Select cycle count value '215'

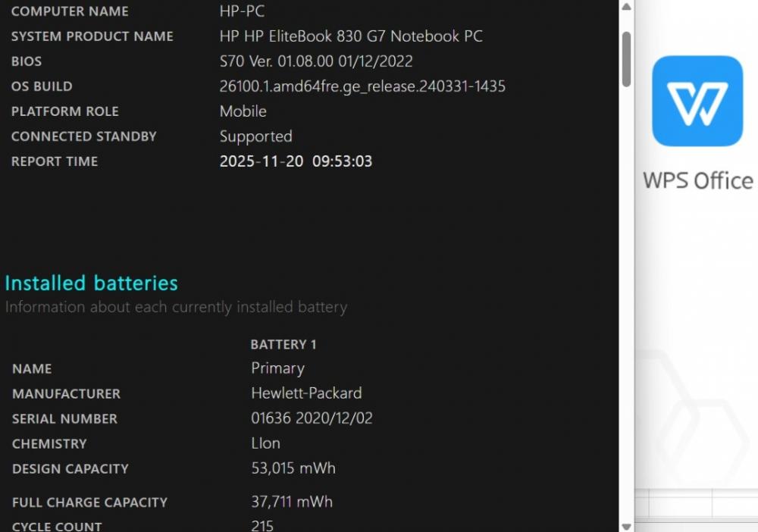[262, 526]
